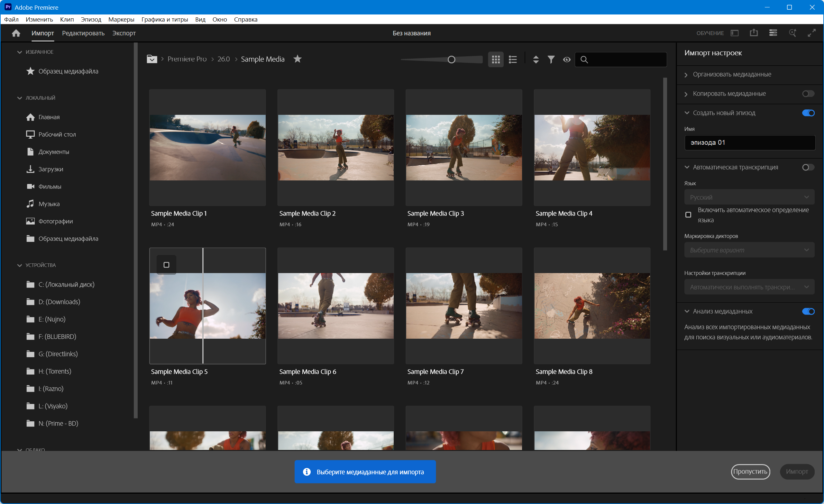Click the Пропустить button
The height and width of the screenshot is (504, 824).
coord(750,472)
